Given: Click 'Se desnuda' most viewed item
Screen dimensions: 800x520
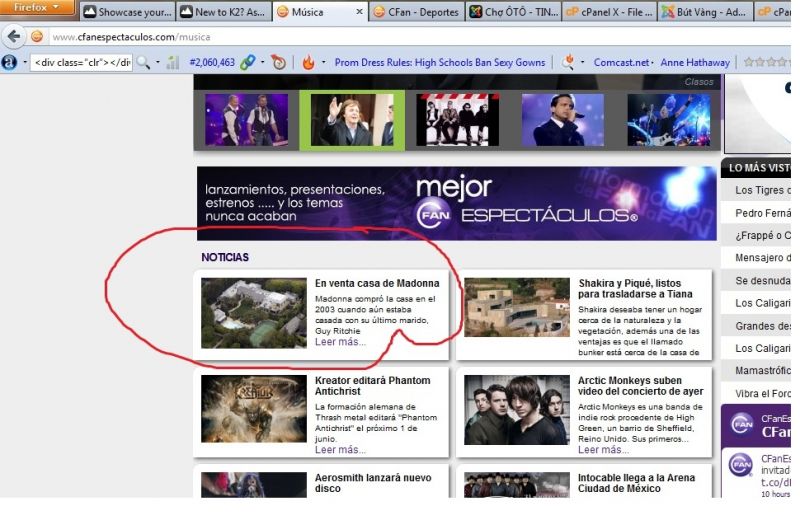Looking at the screenshot, I should coord(756,280).
